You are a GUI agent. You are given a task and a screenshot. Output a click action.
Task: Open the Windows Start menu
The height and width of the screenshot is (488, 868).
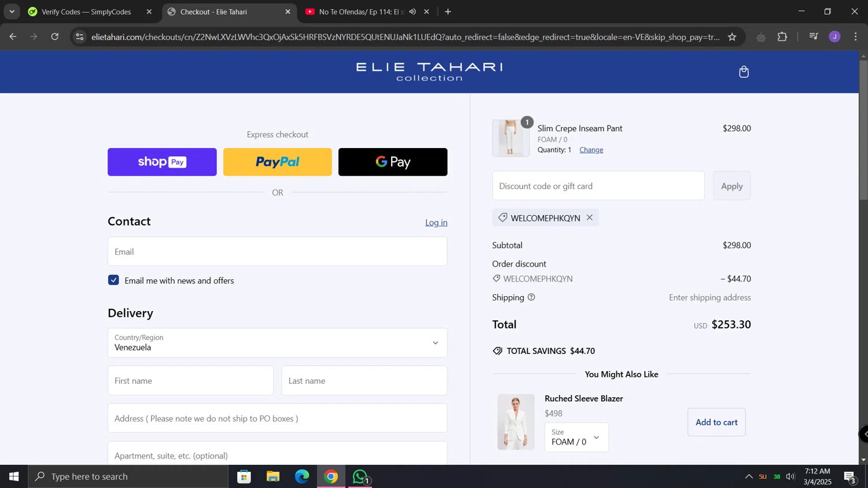14,476
